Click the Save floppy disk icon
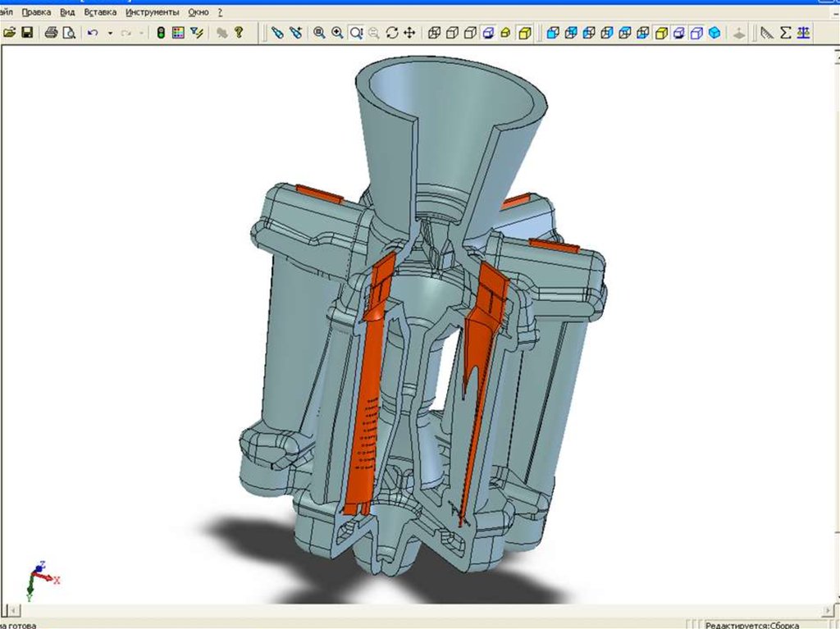This screenshot has height=629, width=840. pos(27,33)
